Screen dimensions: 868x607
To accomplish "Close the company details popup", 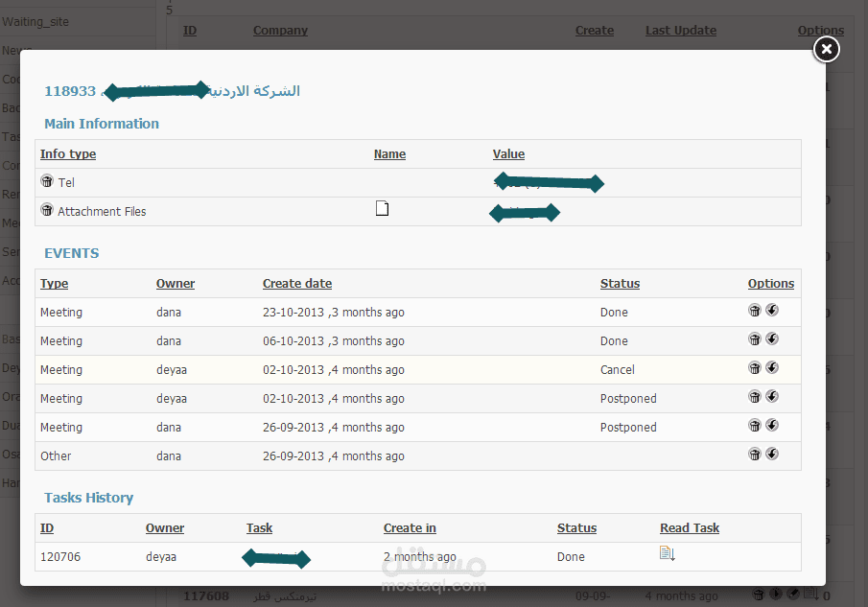I will tap(827, 49).
